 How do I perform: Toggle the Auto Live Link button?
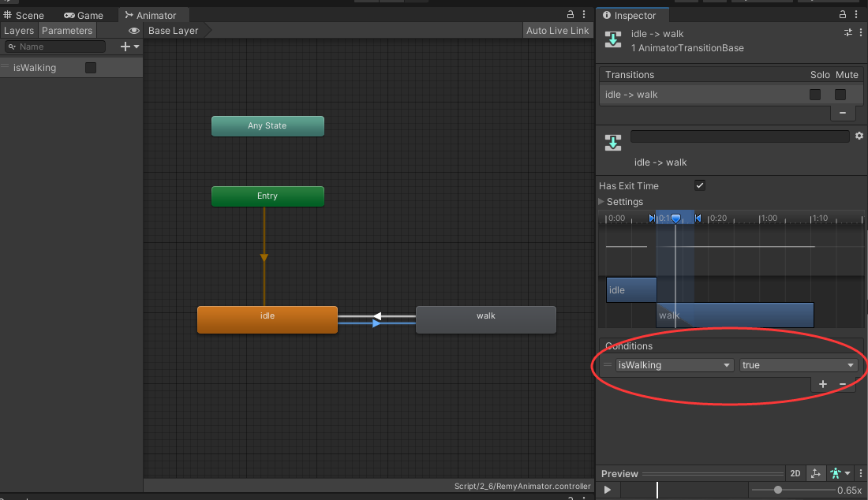[x=557, y=31]
